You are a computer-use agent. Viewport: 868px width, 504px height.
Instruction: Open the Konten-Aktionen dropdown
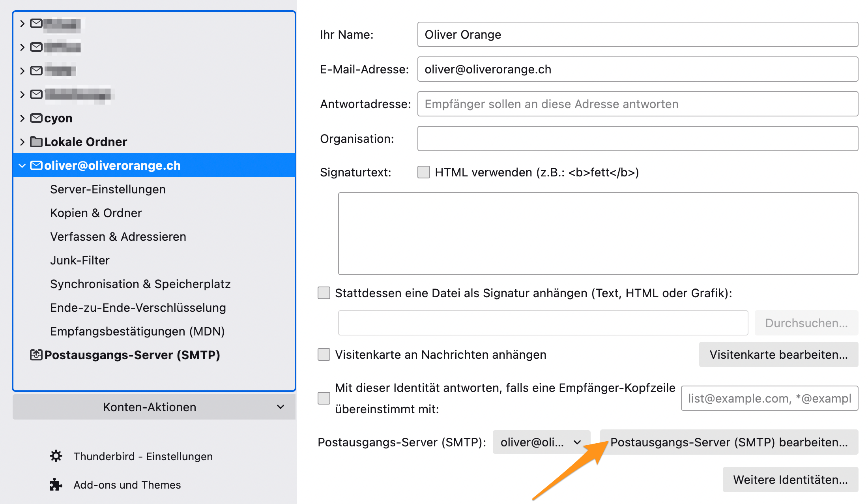[x=154, y=407]
